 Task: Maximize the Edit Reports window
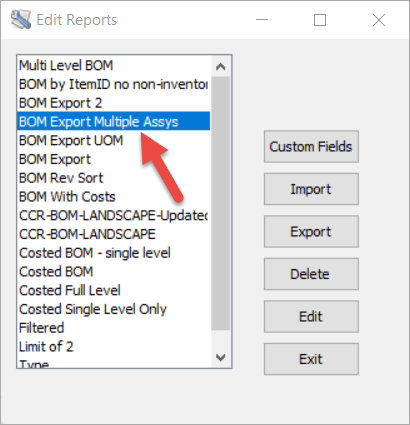click(320, 20)
